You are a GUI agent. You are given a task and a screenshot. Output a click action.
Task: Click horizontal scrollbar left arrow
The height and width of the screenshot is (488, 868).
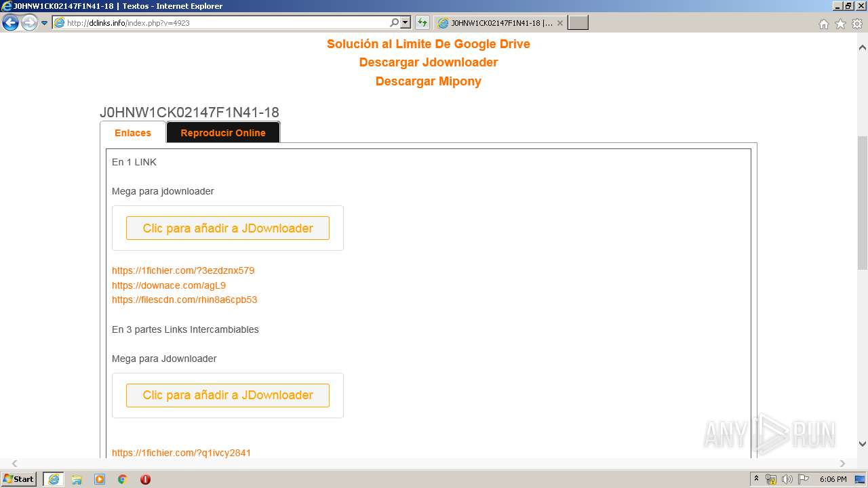15,464
